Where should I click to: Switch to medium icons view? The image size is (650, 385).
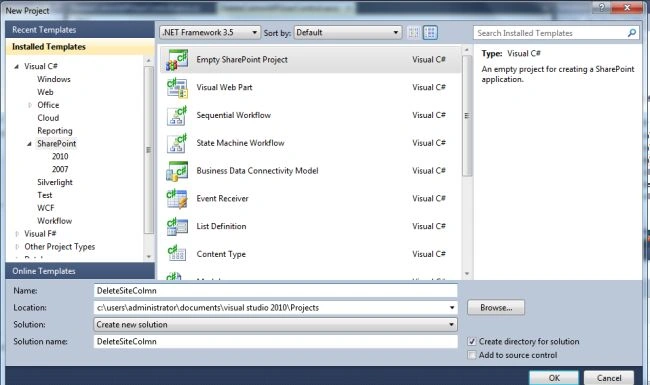pos(430,32)
